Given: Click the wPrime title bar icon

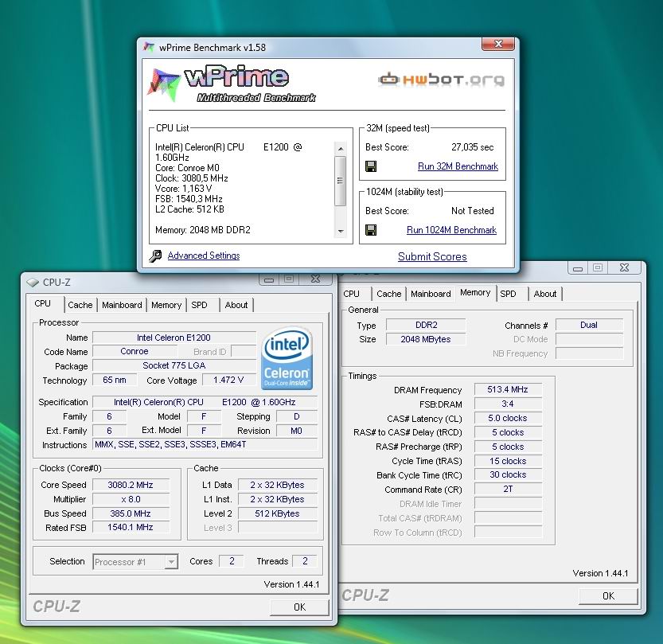Looking at the screenshot, I should [x=149, y=47].
